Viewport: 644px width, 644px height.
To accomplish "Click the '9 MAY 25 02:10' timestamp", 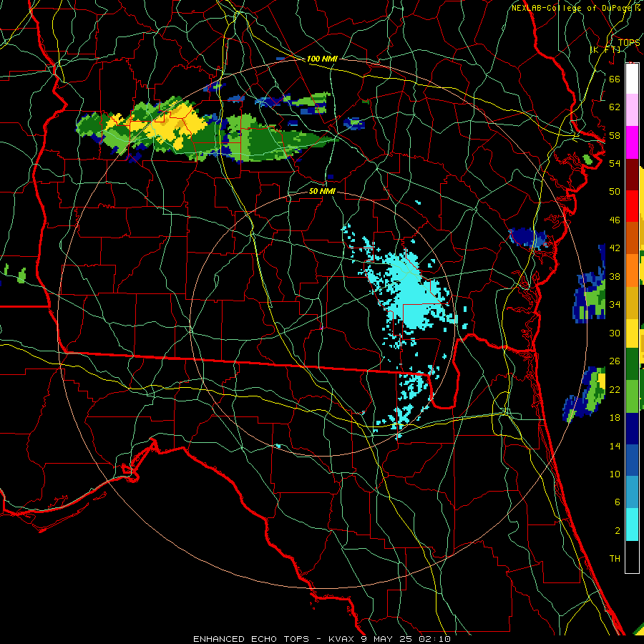I will [406, 639].
